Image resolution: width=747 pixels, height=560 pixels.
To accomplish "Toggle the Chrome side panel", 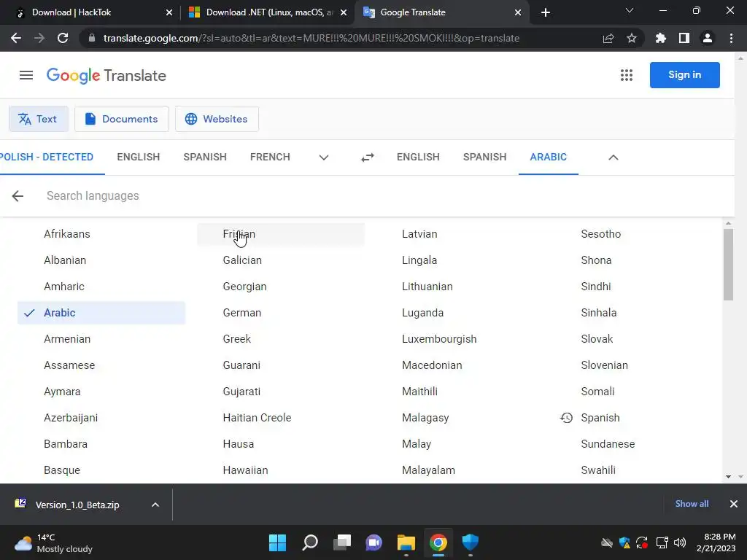I will pos(684,38).
